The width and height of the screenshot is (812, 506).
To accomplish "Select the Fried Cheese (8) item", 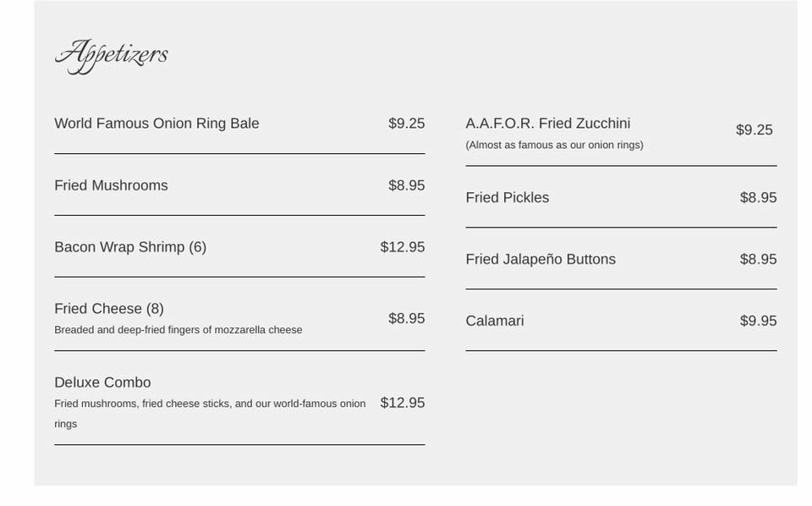I will coord(109,309).
